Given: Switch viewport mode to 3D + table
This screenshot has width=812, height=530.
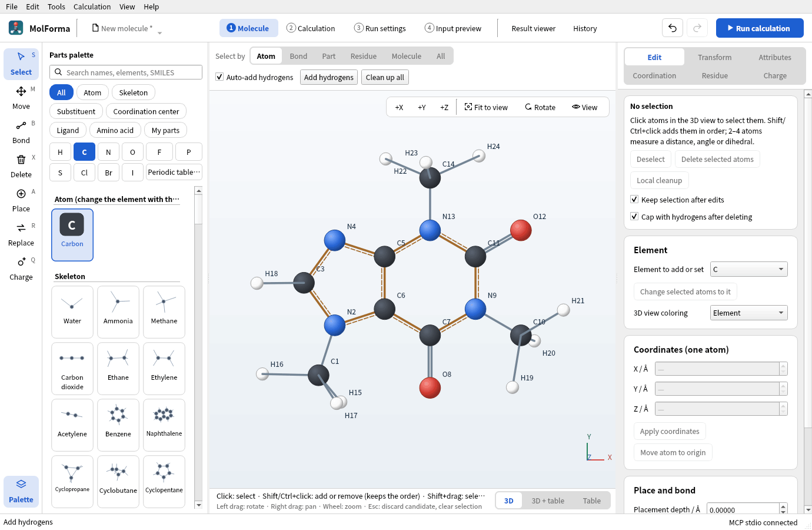Looking at the screenshot, I should point(548,501).
